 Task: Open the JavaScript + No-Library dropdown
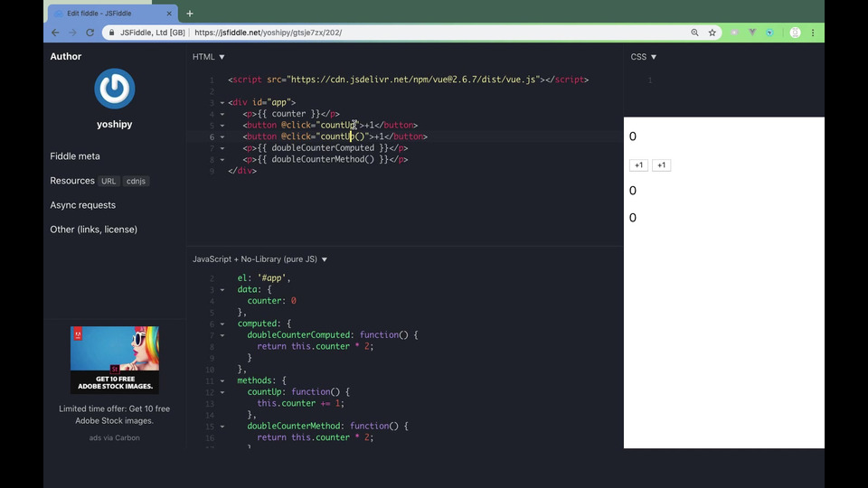[x=260, y=259]
